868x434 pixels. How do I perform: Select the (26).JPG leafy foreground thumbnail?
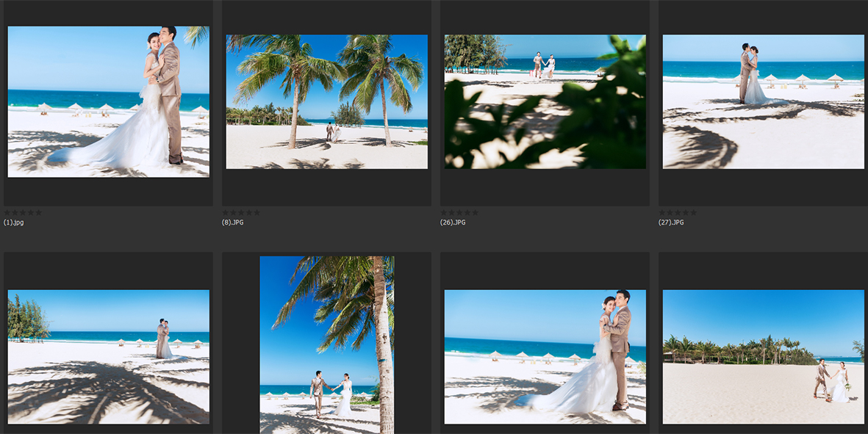point(545,102)
